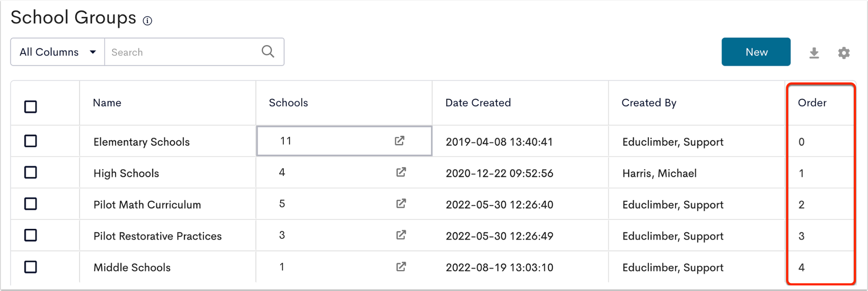This screenshot has height=291, width=868.
Task: Check the Pilot Math Curriculum row checkbox
Action: 30,204
